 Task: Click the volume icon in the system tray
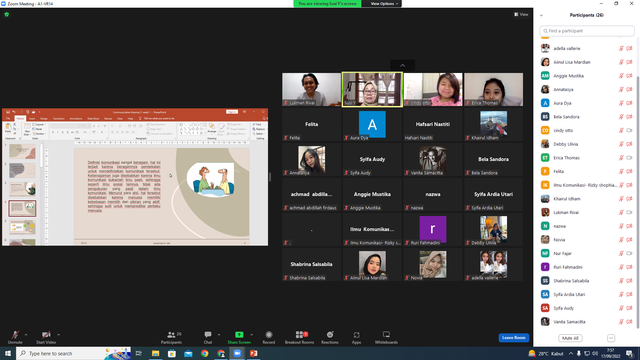coord(595,353)
